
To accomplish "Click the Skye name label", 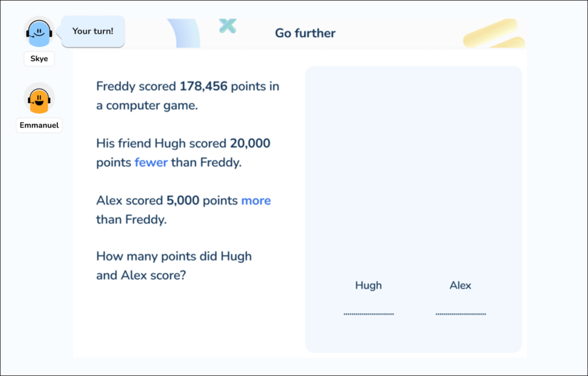I will [39, 59].
